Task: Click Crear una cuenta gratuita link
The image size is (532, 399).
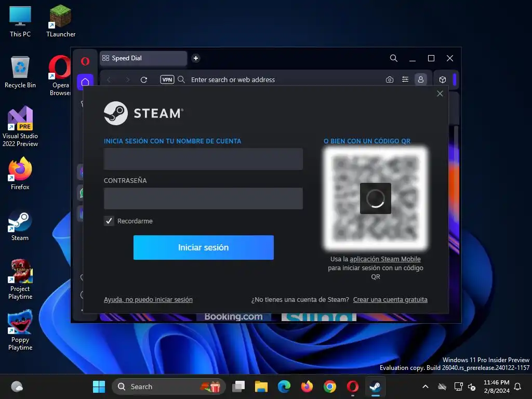Action: (390, 300)
